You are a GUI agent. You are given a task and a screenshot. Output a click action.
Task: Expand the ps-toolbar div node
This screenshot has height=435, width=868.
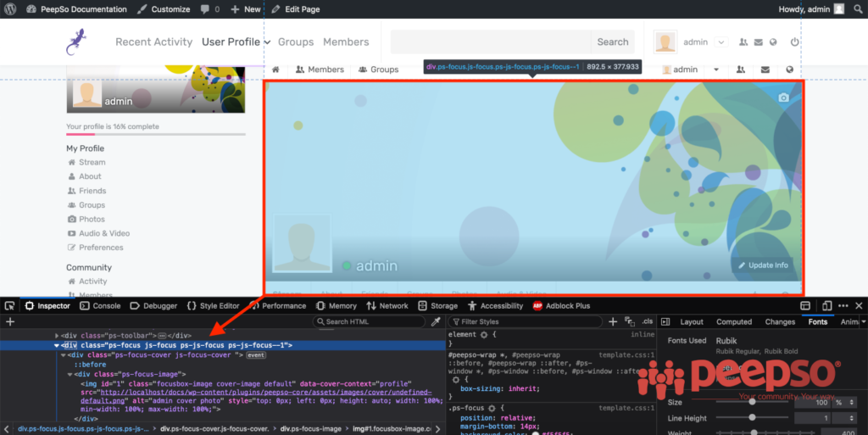click(x=58, y=336)
